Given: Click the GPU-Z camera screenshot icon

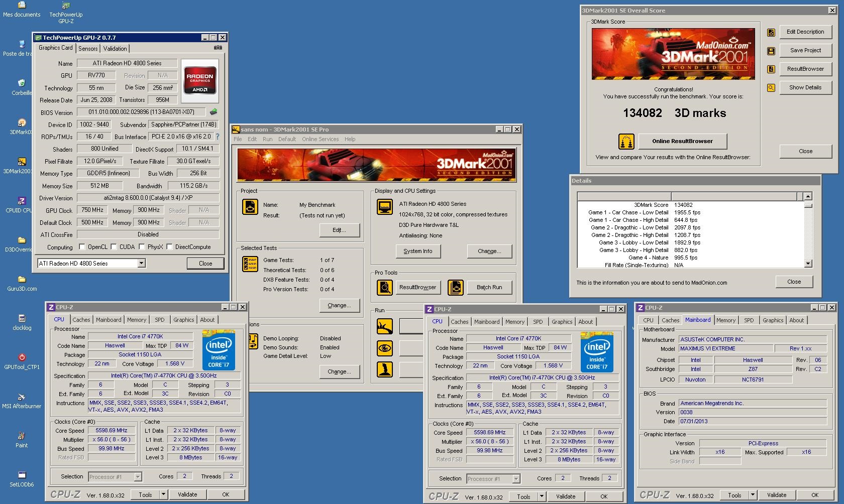Looking at the screenshot, I should 218,48.
